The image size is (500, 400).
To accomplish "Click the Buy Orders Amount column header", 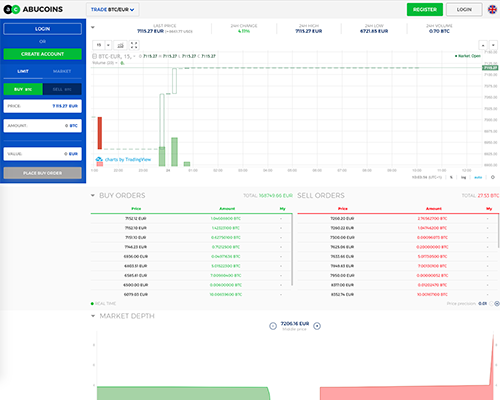I will coord(227,209).
